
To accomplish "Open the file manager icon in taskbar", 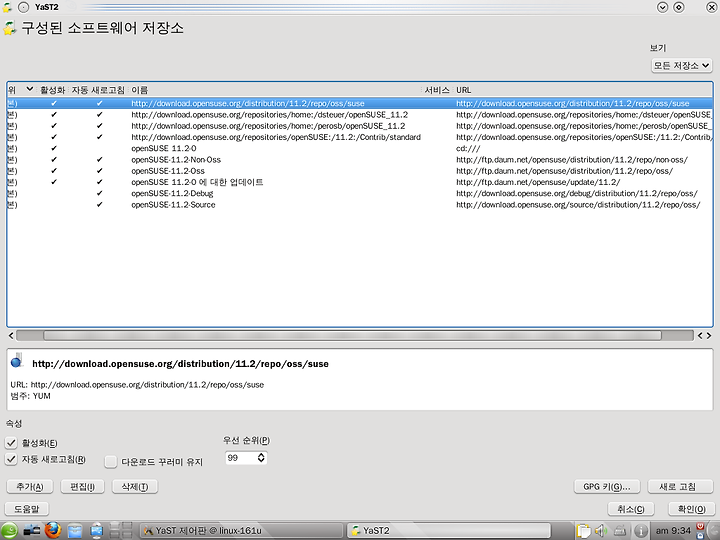I will pos(75,531).
